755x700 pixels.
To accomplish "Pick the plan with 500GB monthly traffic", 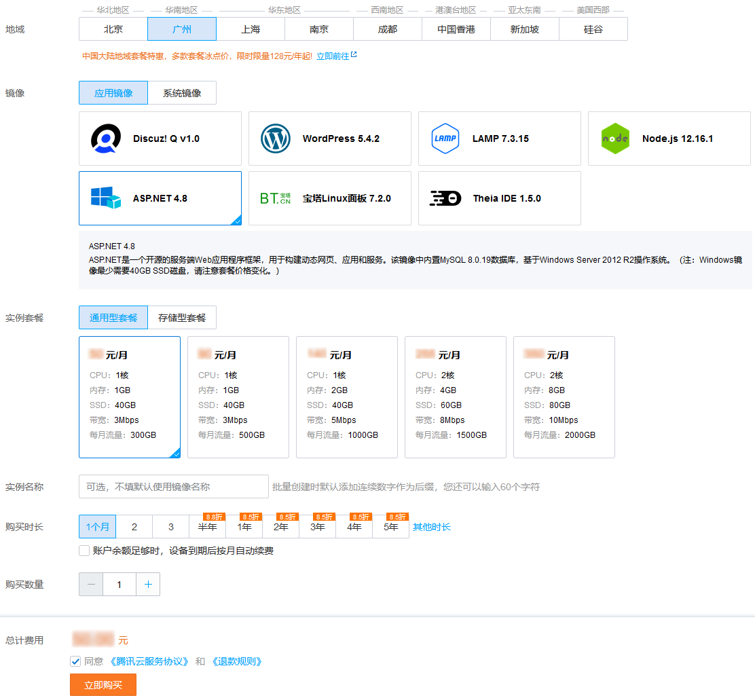I will point(238,397).
